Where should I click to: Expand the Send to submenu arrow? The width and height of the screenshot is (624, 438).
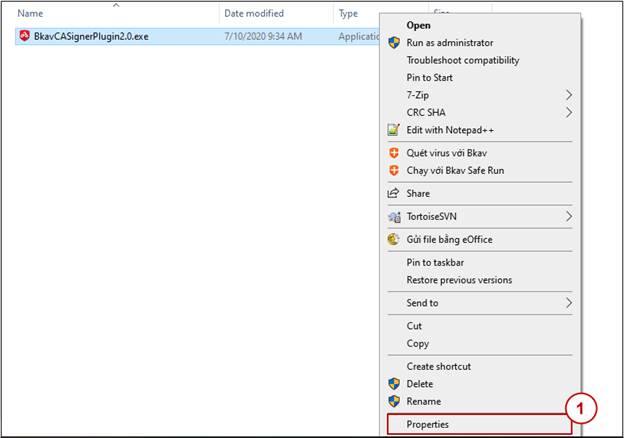[x=569, y=303]
